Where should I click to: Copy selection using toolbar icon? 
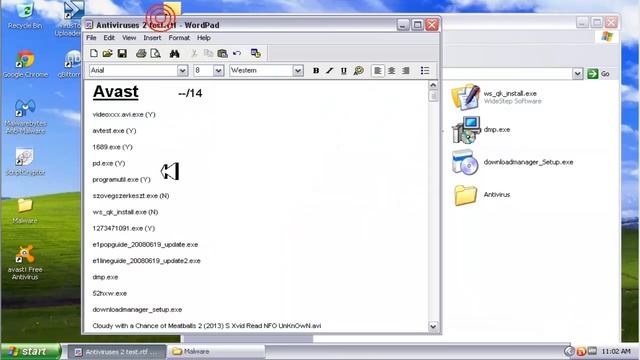[x=208, y=53]
